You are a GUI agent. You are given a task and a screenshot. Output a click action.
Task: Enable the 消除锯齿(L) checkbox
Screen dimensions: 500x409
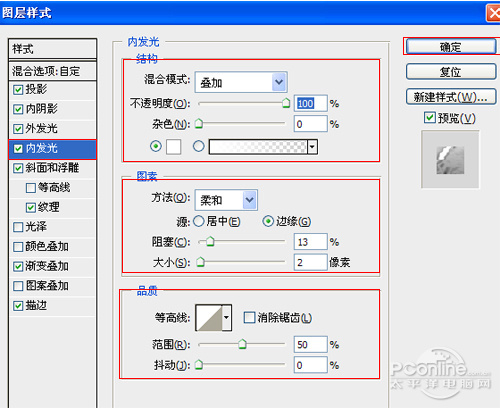point(249,317)
